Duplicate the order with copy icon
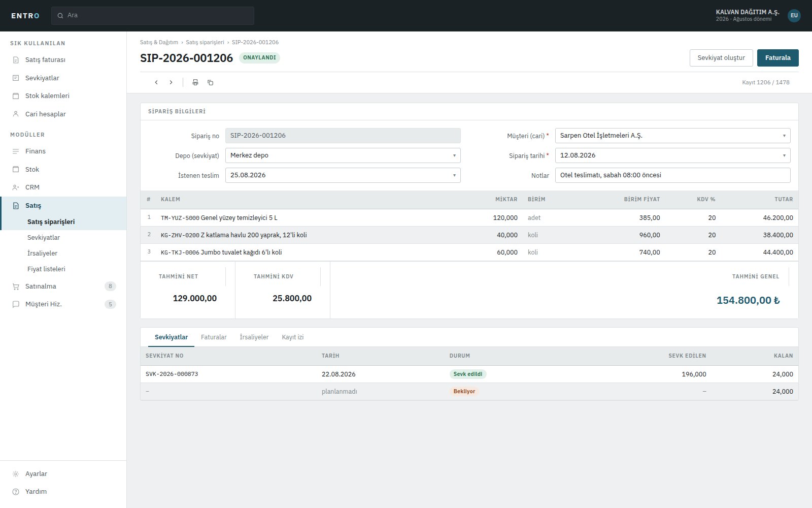Image resolution: width=812 pixels, height=508 pixels. [x=210, y=82]
